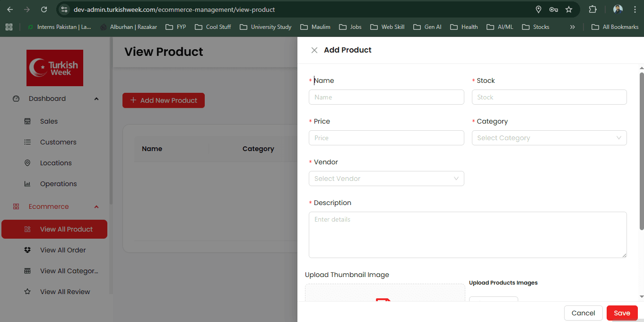Open the Stocks bookmarks folder

pos(535,27)
